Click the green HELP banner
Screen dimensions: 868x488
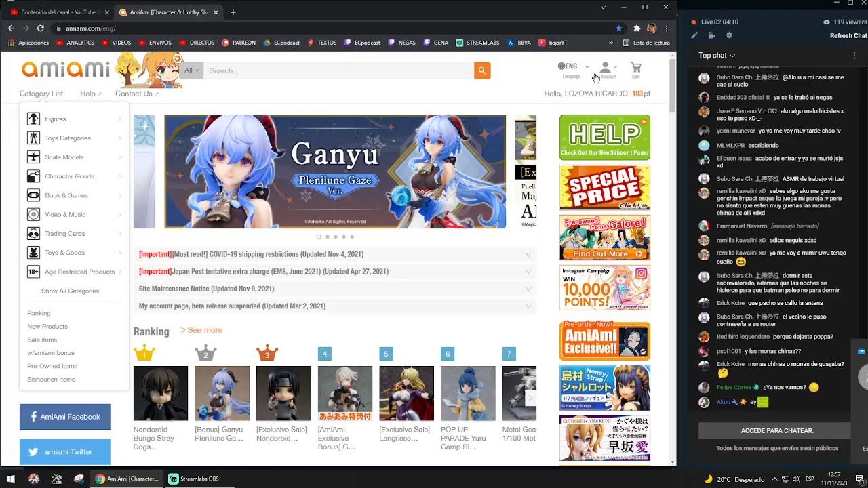pos(604,138)
